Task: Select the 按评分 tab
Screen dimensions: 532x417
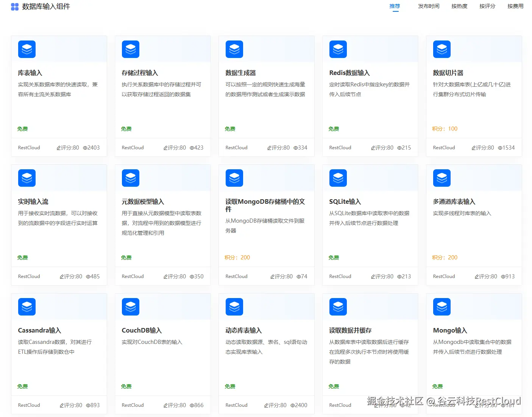Action: (x=487, y=6)
